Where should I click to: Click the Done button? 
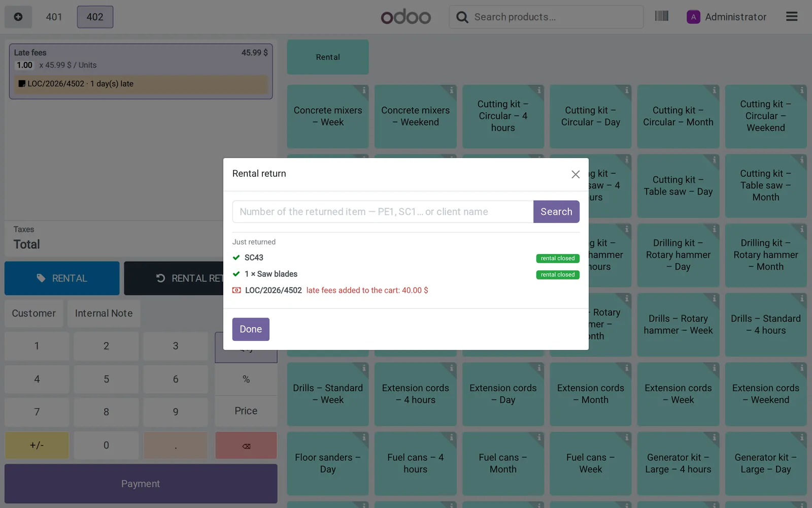click(251, 329)
